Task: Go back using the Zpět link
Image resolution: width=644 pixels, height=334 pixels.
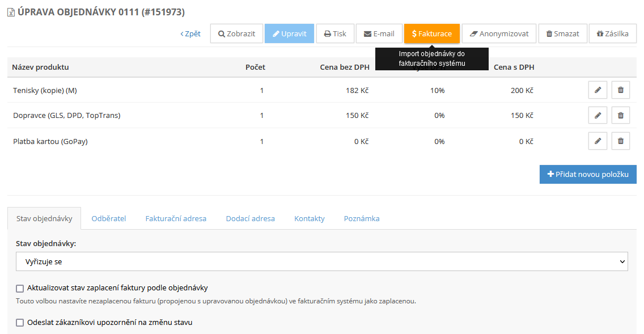Action: [190, 33]
